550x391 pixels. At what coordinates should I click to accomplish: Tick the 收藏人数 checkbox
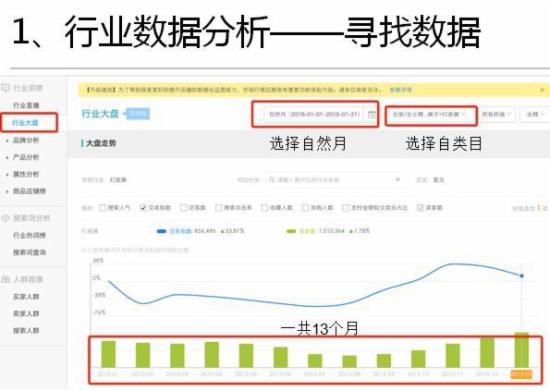click(264, 208)
